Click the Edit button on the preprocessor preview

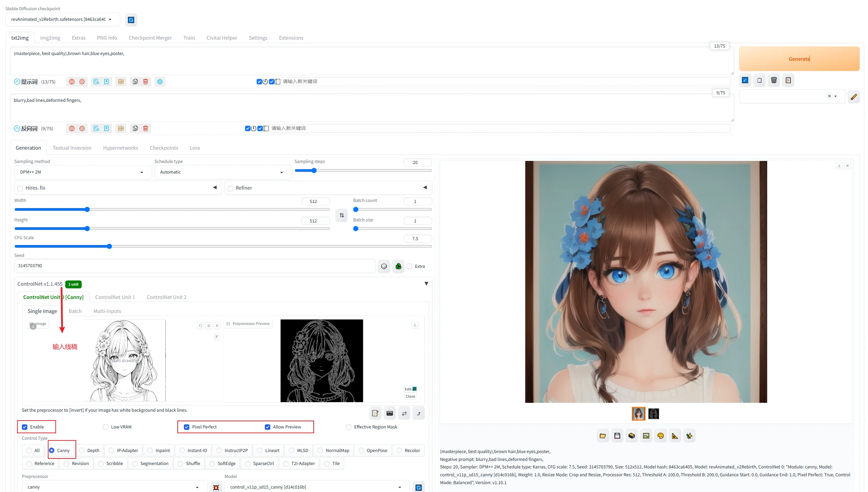pyautogui.click(x=410, y=389)
